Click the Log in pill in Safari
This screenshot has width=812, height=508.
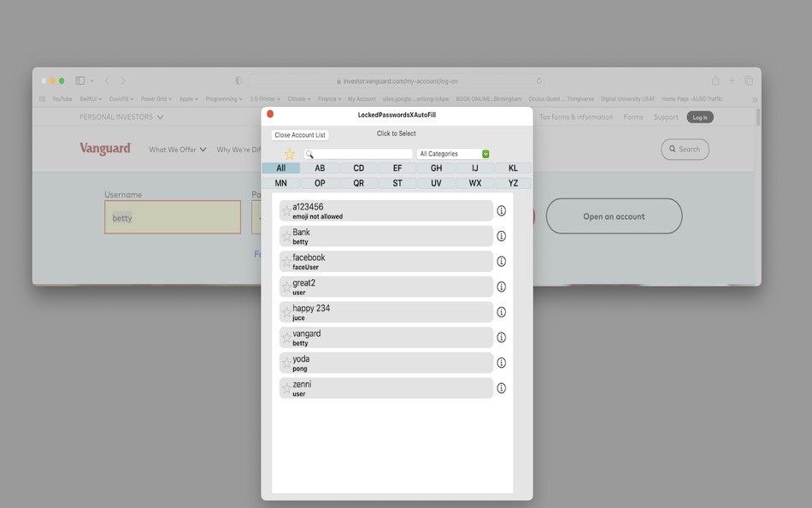[700, 117]
